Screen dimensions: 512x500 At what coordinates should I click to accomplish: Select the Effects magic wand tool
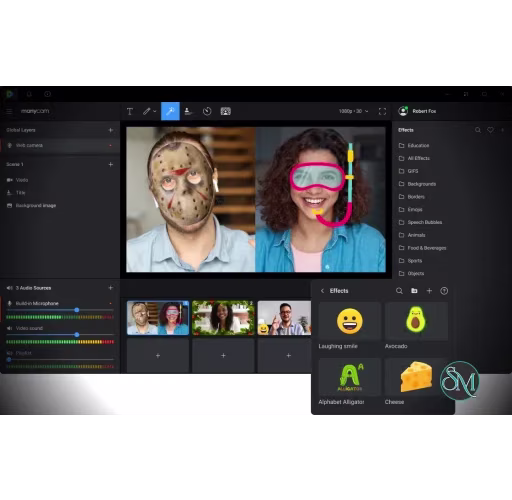(170, 111)
